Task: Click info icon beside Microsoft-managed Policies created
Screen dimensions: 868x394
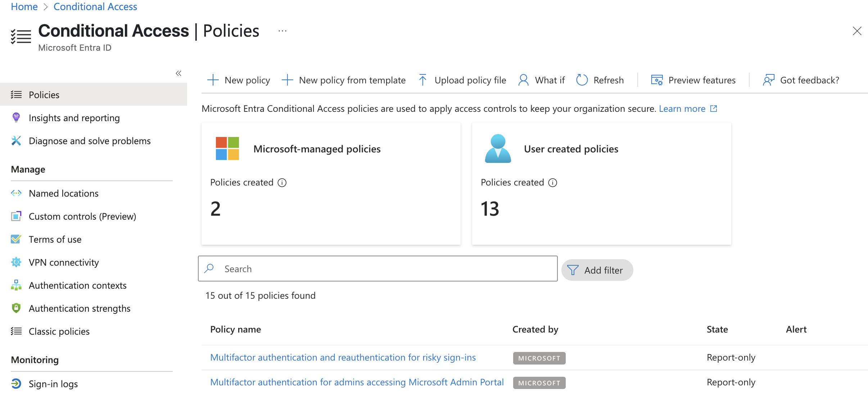Action: point(282,183)
